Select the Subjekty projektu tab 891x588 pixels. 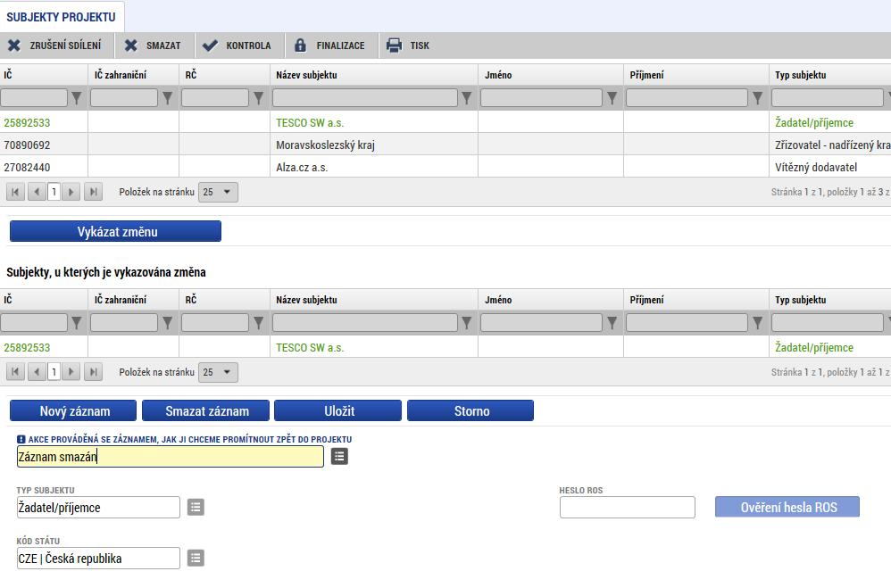61,17
